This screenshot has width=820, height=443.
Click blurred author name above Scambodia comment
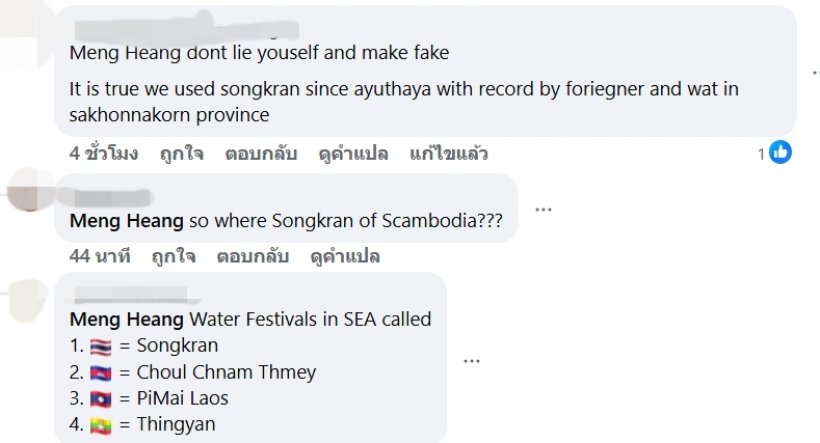(112, 197)
